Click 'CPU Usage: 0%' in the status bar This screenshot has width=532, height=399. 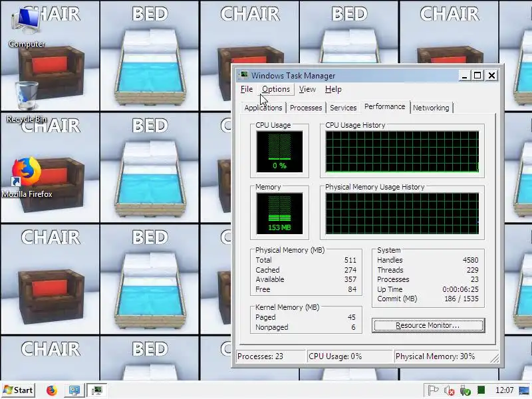click(335, 356)
